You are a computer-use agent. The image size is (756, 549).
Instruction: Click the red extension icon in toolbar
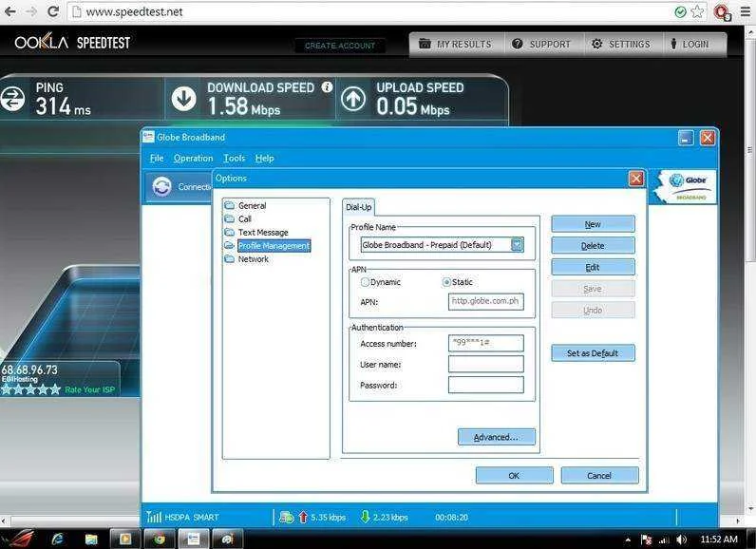coord(723,12)
